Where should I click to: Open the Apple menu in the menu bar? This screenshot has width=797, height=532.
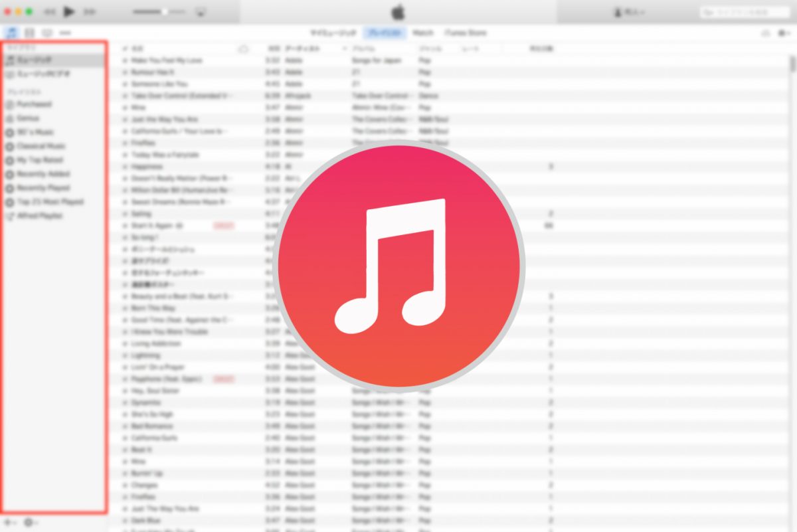click(x=397, y=11)
